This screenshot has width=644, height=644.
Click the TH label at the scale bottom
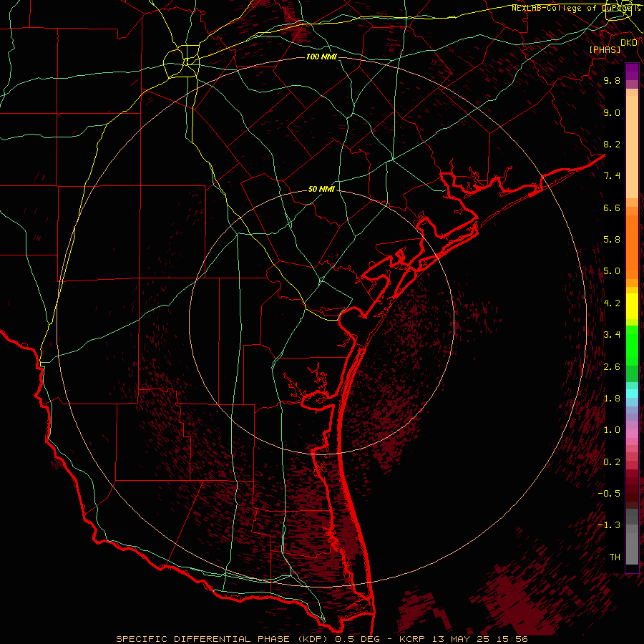tap(615, 557)
